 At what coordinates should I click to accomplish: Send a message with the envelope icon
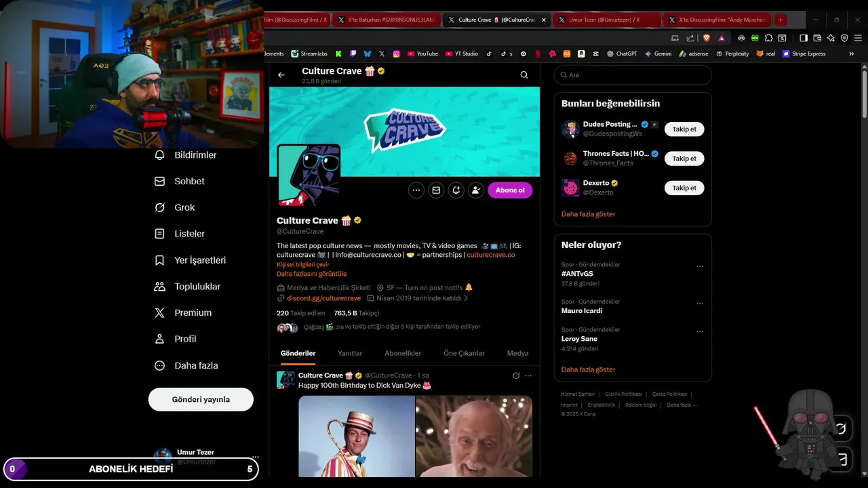436,190
